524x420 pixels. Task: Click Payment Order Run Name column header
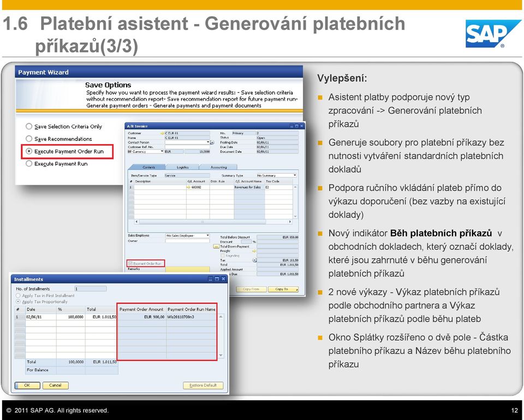(x=192, y=309)
